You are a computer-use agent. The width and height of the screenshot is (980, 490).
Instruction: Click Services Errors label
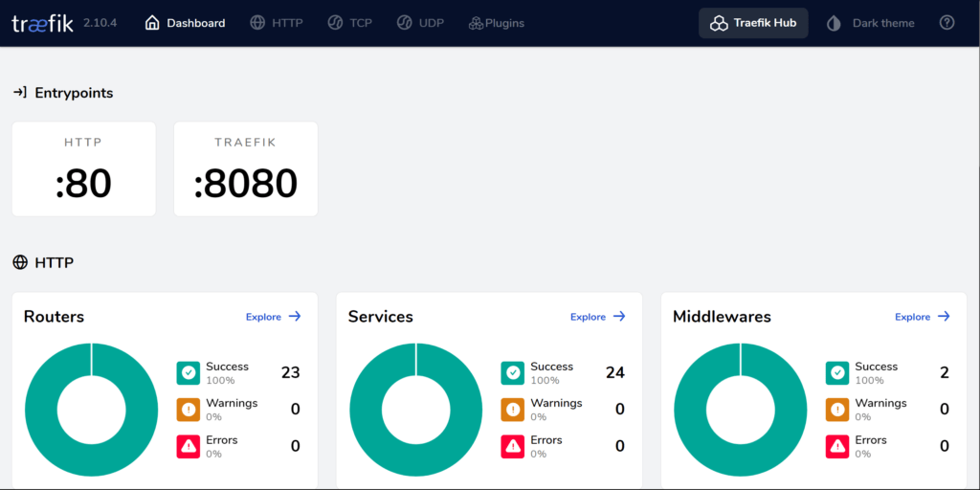pos(546,440)
